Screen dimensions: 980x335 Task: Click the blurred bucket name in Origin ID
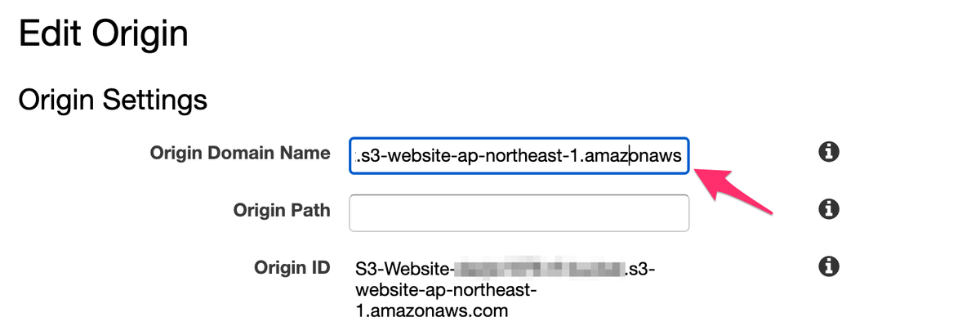tap(539, 267)
